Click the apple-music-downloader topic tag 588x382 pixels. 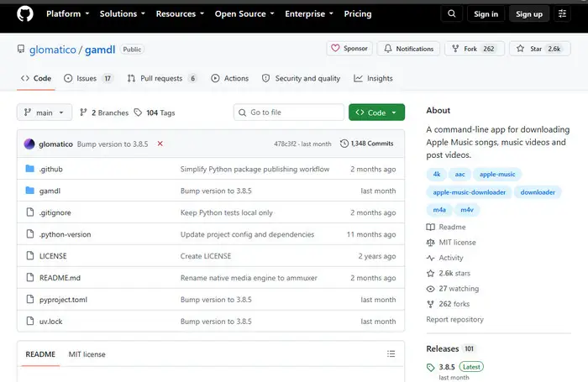tap(469, 192)
